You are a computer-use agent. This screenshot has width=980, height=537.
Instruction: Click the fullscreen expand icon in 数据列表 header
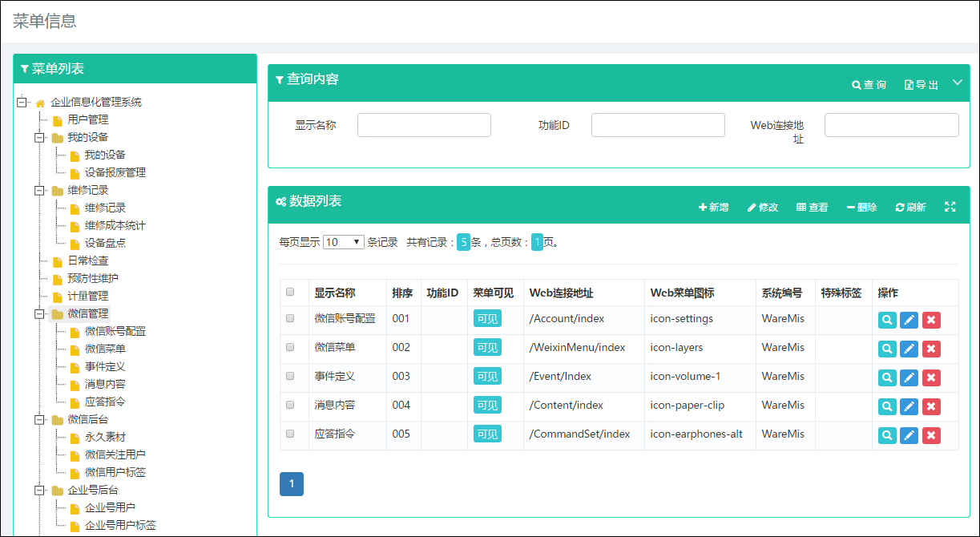coord(950,207)
